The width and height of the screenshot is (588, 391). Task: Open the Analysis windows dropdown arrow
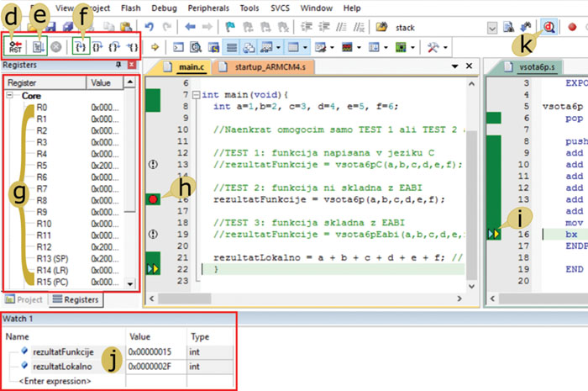(x=359, y=48)
